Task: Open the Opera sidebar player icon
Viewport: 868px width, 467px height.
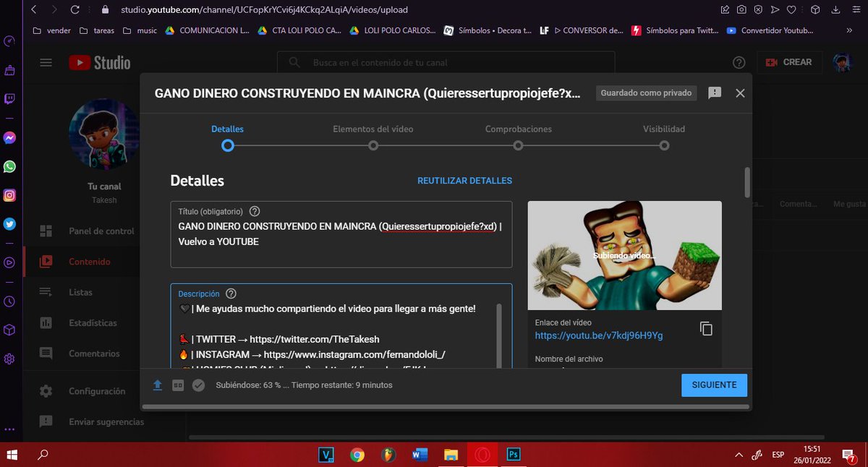Action: pyautogui.click(x=9, y=262)
